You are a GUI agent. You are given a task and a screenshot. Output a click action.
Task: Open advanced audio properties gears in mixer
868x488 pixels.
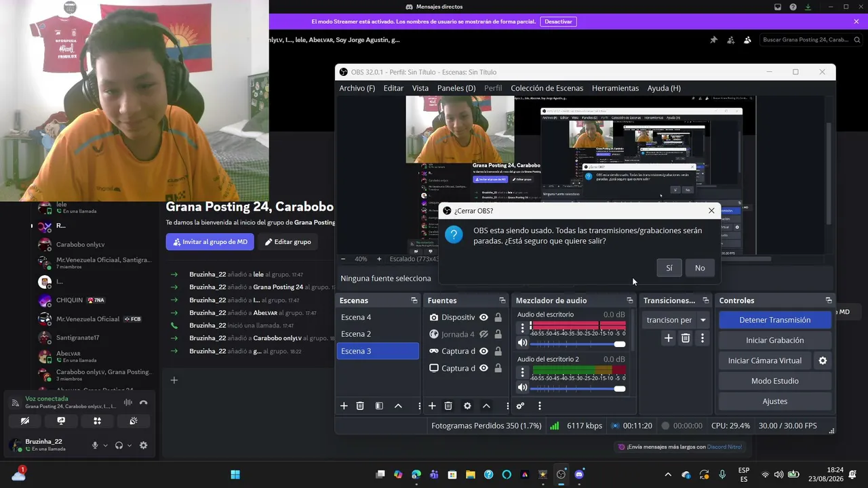point(520,406)
